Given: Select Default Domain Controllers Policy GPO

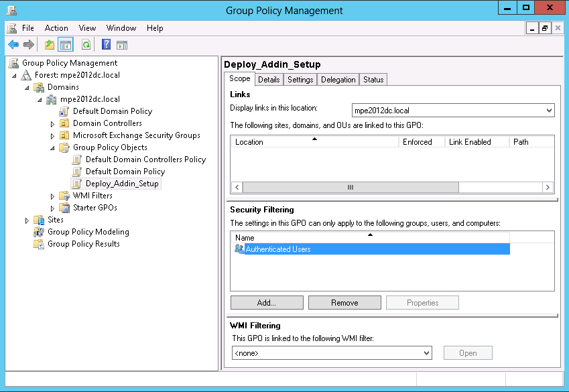Looking at the screenshot, I should tap(145, 159).
